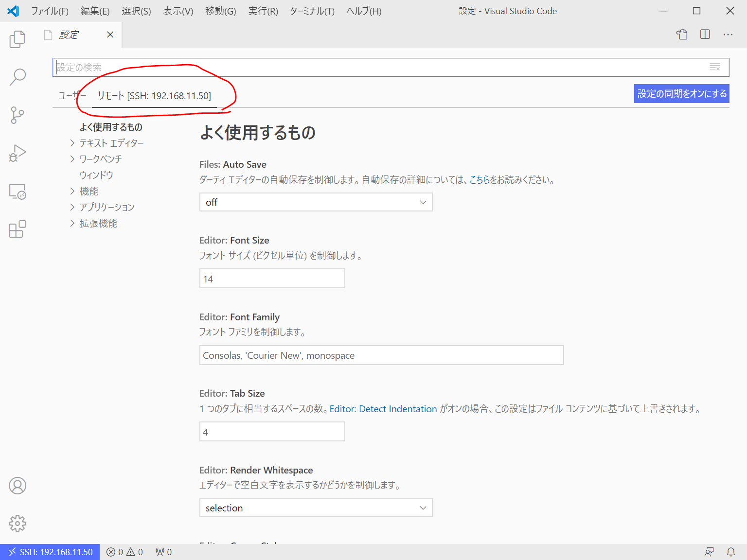Click Open Settings (JSON) icon

pyautogui.click(x=682, y=35)
